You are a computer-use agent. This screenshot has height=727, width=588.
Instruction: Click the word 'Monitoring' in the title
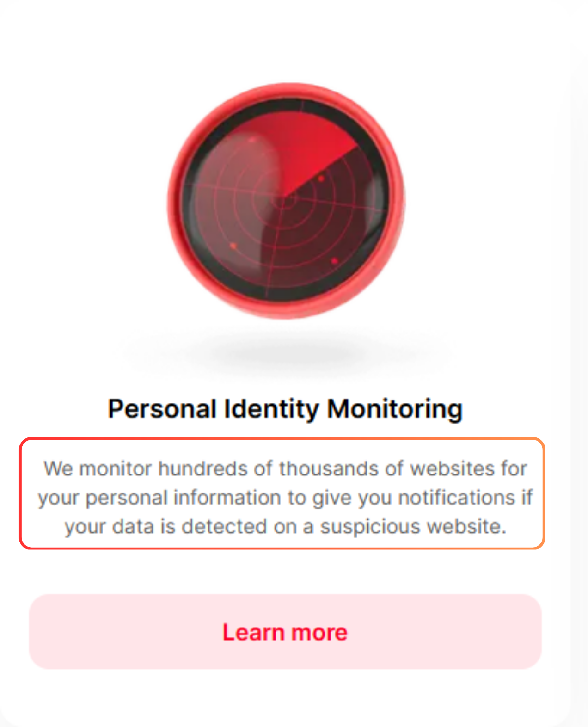tap(398, 408)
